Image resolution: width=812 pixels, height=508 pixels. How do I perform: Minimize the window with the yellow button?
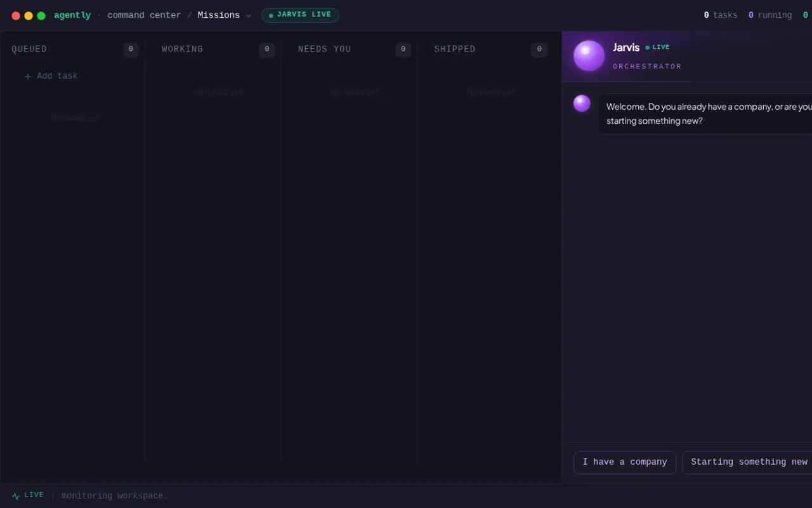(29, 16)
